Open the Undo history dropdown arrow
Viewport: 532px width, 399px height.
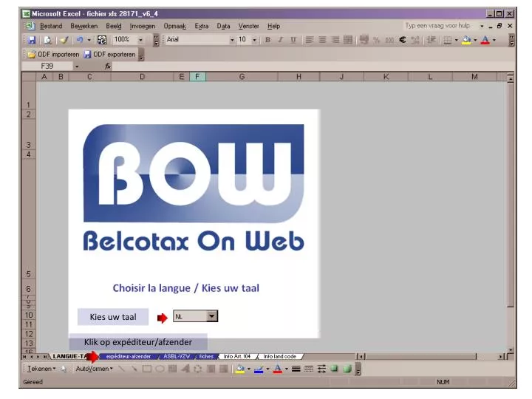89,40
